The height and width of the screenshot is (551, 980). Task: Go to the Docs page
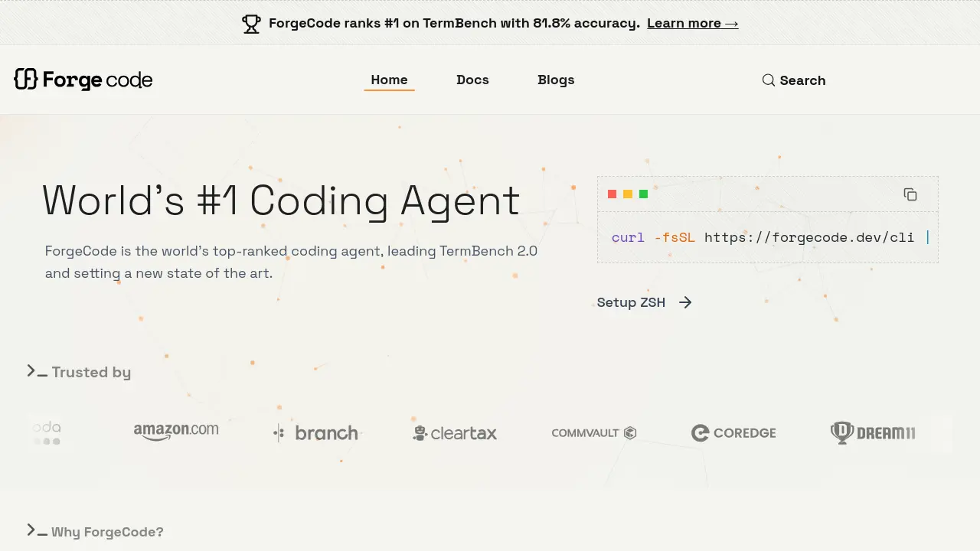coord(472,80)
